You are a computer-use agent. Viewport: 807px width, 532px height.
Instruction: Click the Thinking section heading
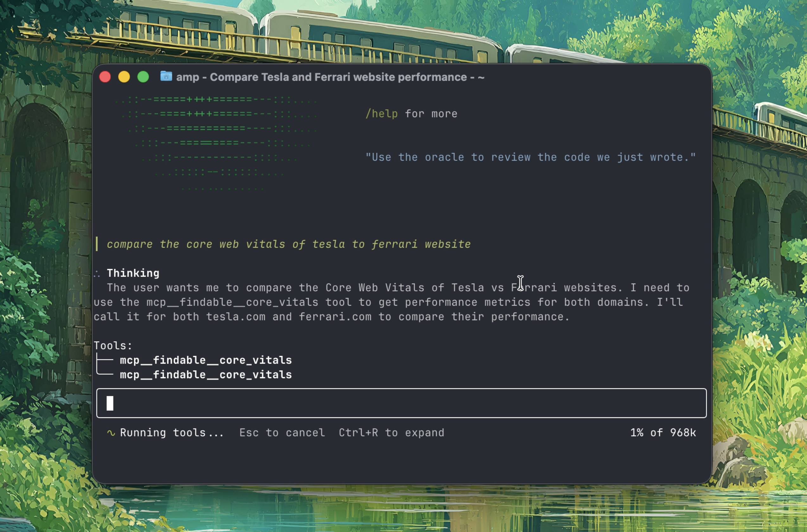[133, 273]
